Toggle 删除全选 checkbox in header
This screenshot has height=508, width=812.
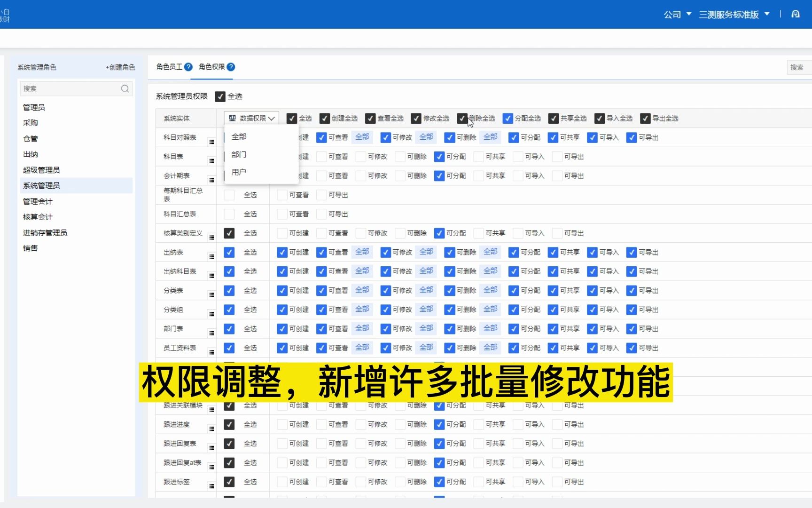pos(462,118)
